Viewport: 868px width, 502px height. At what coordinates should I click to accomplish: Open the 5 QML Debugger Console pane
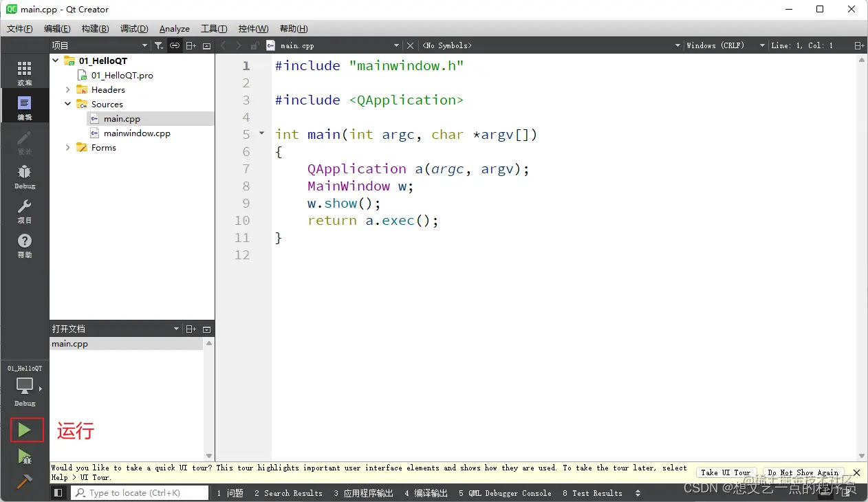tap(505, 493)
